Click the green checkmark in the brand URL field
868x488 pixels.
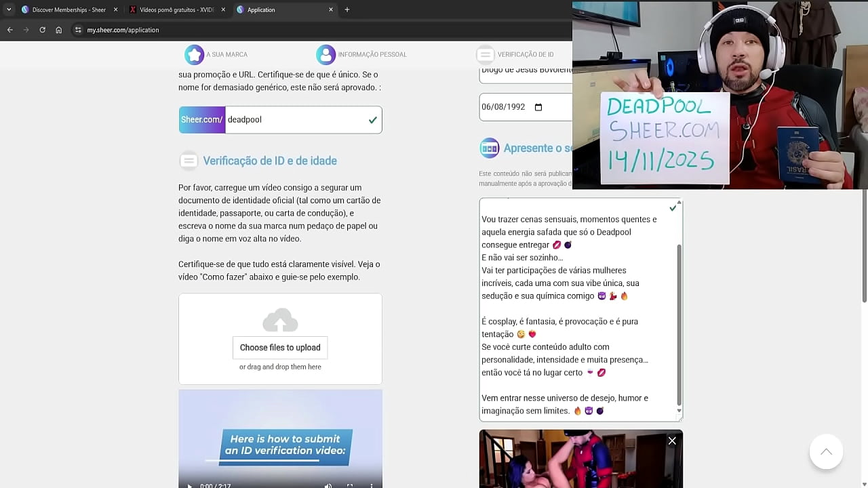pos(372,119)
